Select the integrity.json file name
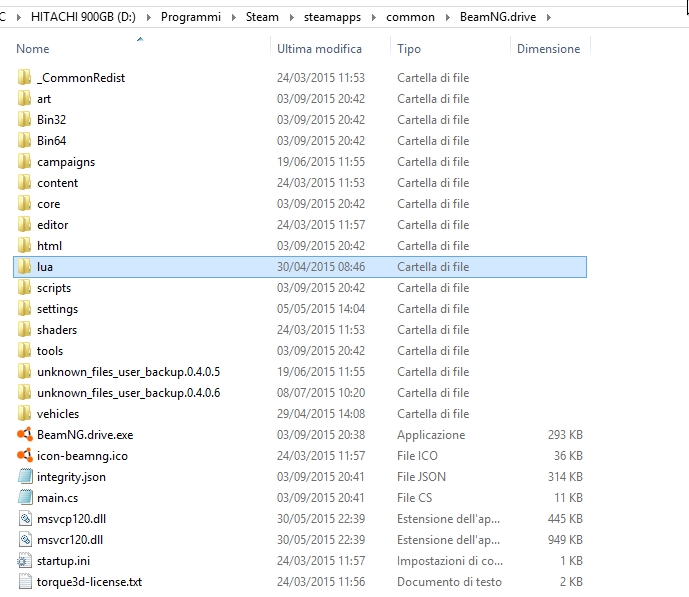Image resolution: width=689 pixels, height=597 pixels. point(71,477)
